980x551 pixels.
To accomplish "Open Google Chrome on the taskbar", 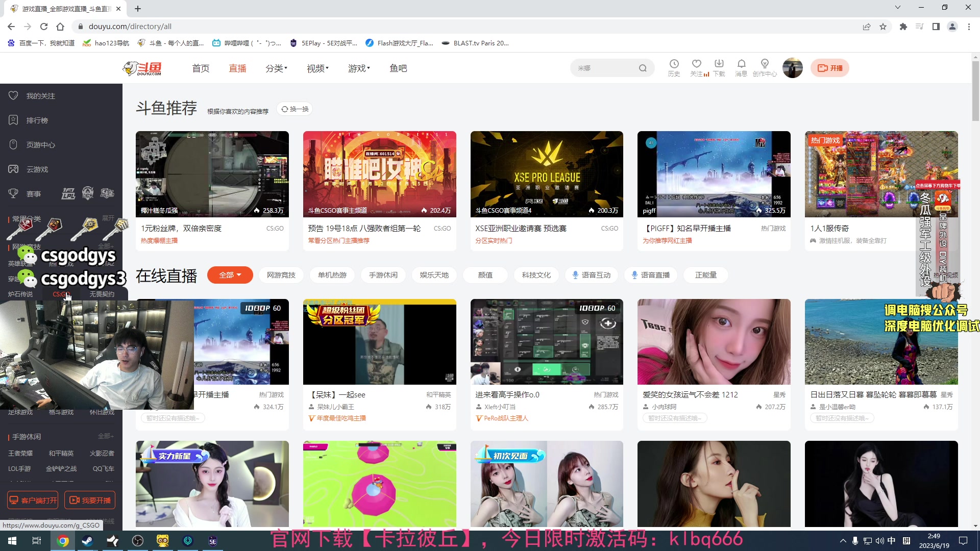I will coord(63,541).
